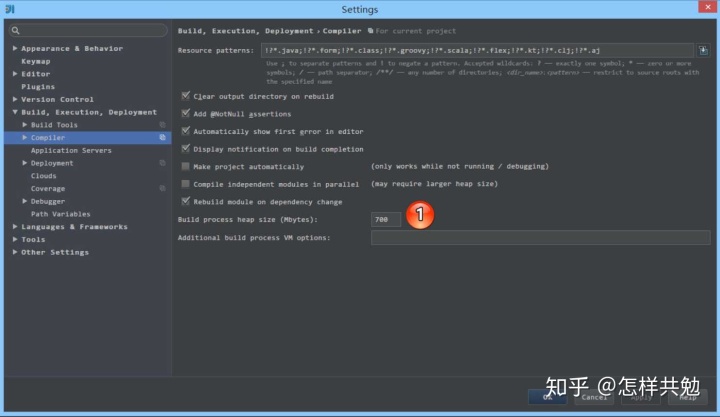The width and height of the screenshot is (720, 417).
Task: Click the search magnifier icon
Action: tap(15, 30)
